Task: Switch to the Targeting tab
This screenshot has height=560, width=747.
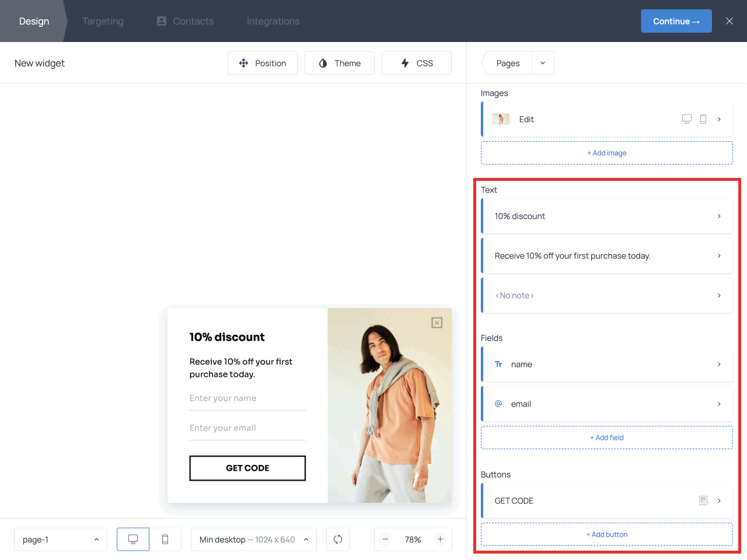Action: [103, 21]
